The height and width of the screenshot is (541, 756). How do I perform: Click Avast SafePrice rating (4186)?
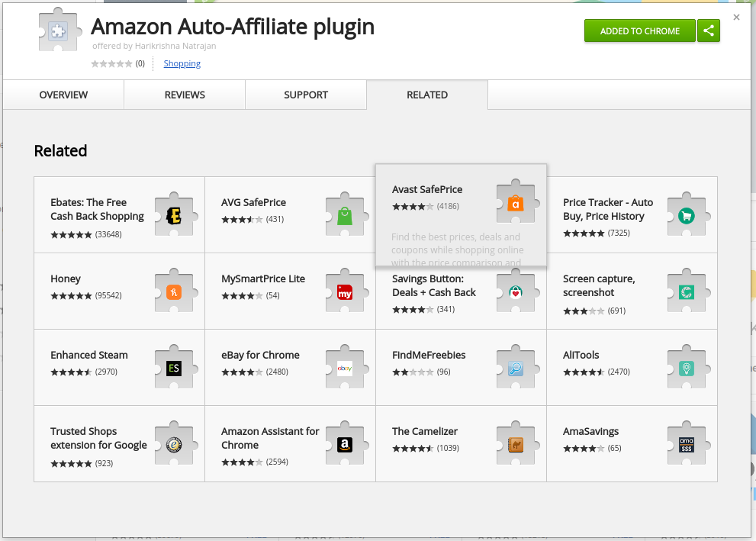coord(426,206)
